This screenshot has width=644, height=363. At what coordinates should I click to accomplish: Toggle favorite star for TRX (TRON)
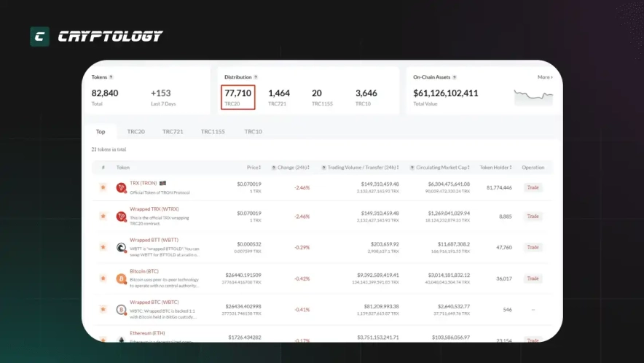coord(103,187)
